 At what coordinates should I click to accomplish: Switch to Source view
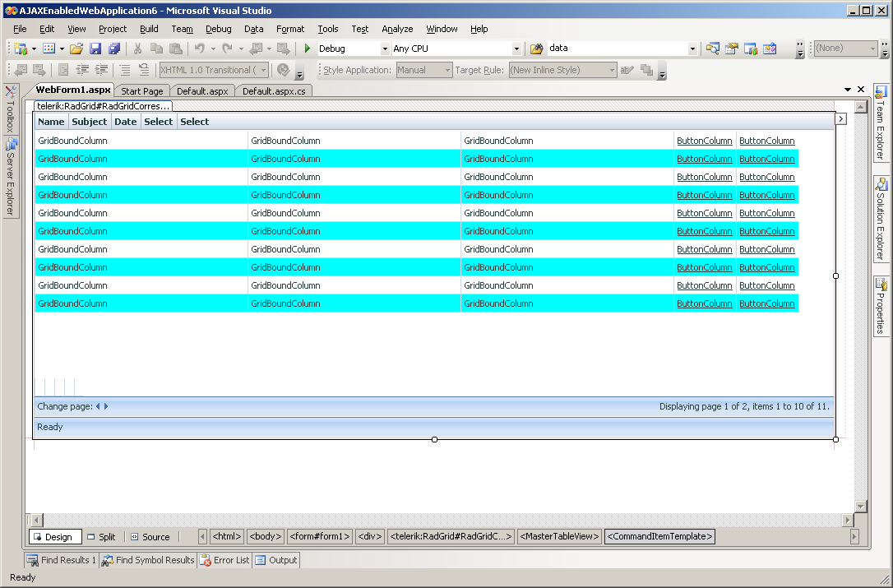pos(151,537)
